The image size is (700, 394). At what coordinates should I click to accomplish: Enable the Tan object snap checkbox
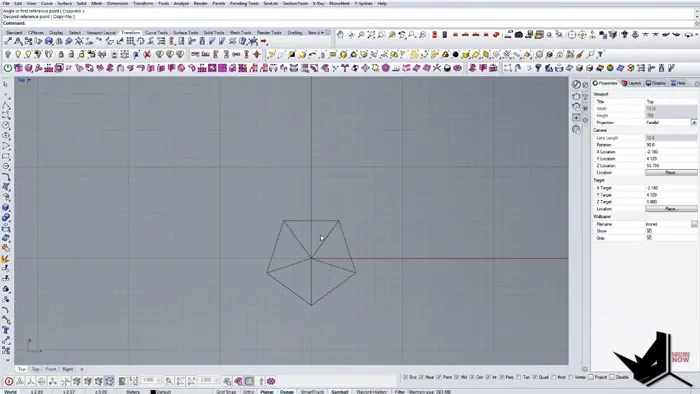[519, 377]
